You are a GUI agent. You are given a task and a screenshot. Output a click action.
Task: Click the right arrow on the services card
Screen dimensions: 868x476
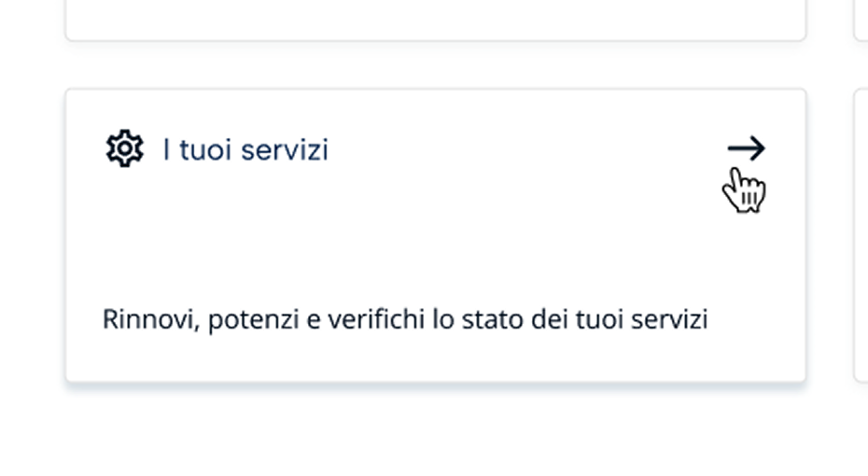746,148
